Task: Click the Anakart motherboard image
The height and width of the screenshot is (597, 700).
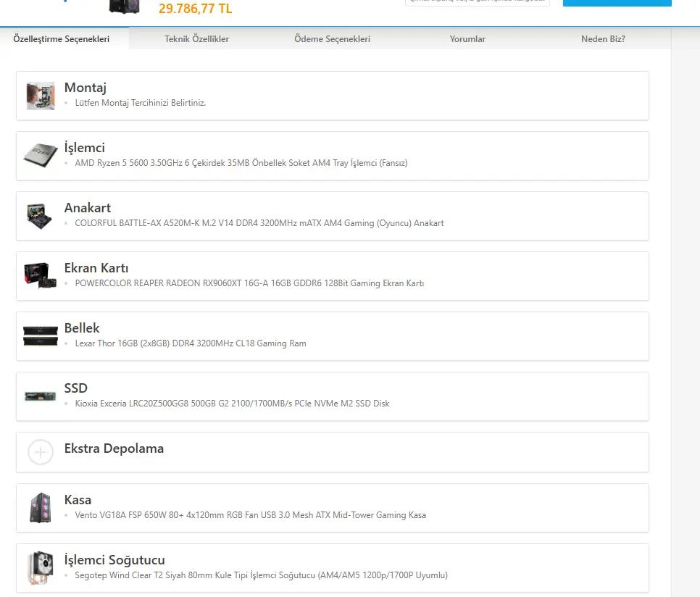Action: pos(40,216)
